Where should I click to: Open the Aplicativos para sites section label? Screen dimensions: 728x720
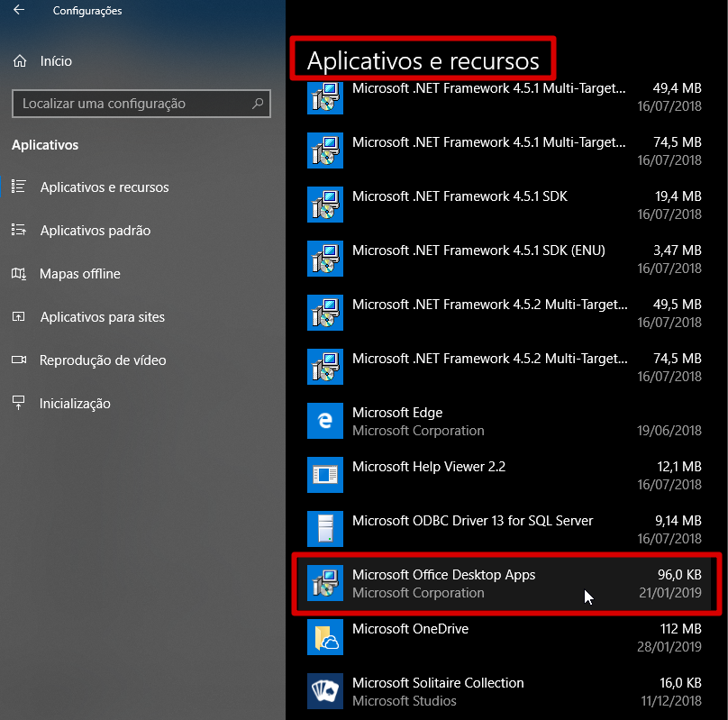pyautogui.click(x=103, y=317)
